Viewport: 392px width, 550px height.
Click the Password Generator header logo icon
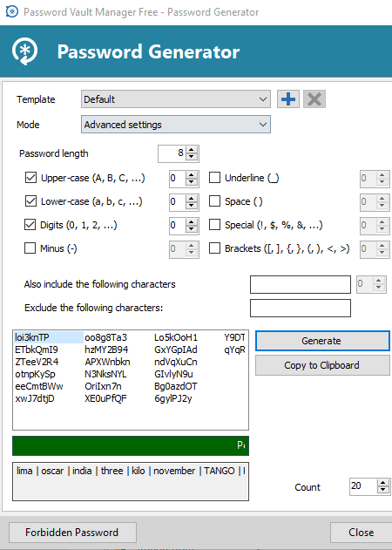(25, 51)
